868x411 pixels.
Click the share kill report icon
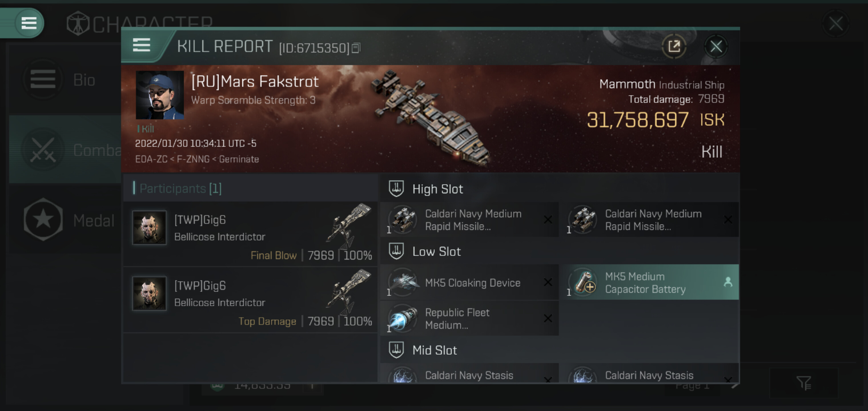click(x=674, y=46)
